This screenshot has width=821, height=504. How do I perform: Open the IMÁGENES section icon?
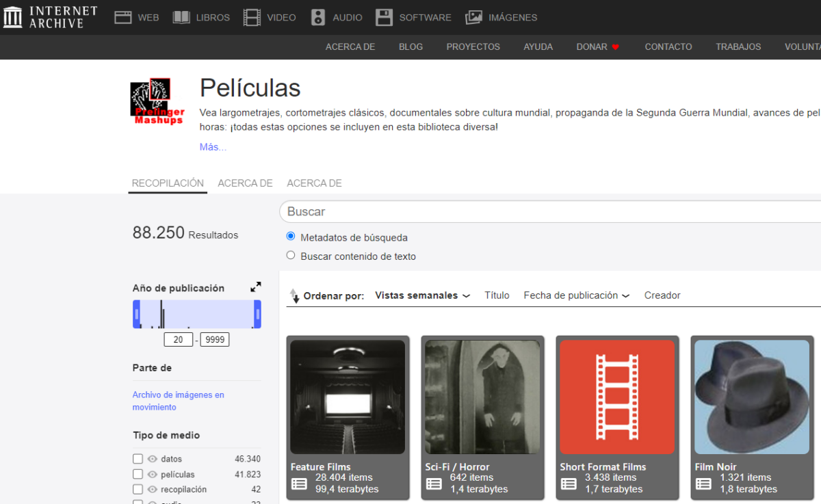pos(473,17)
